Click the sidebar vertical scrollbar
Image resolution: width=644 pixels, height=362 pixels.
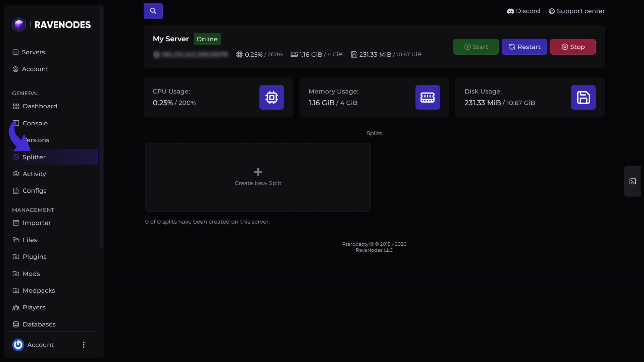[x=101, y=127]
